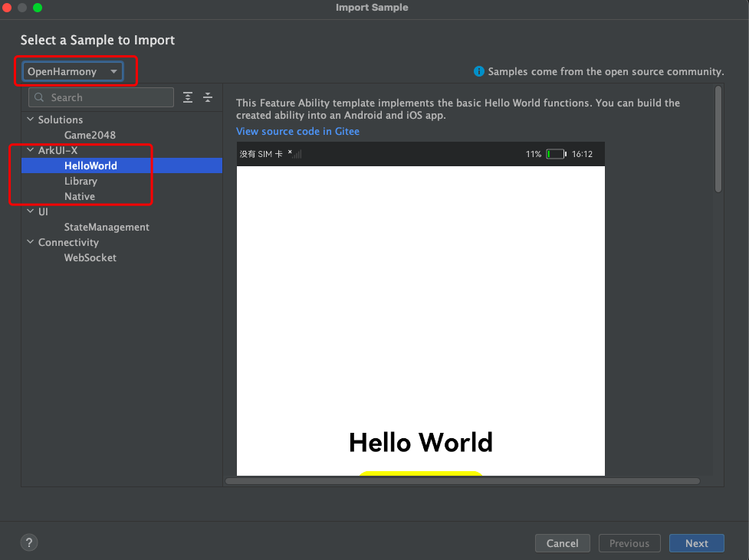Viewport: 749px width, 560px height.
Task: Click the vertical scrollbar of the preview pane
Action: coord(718,139)
